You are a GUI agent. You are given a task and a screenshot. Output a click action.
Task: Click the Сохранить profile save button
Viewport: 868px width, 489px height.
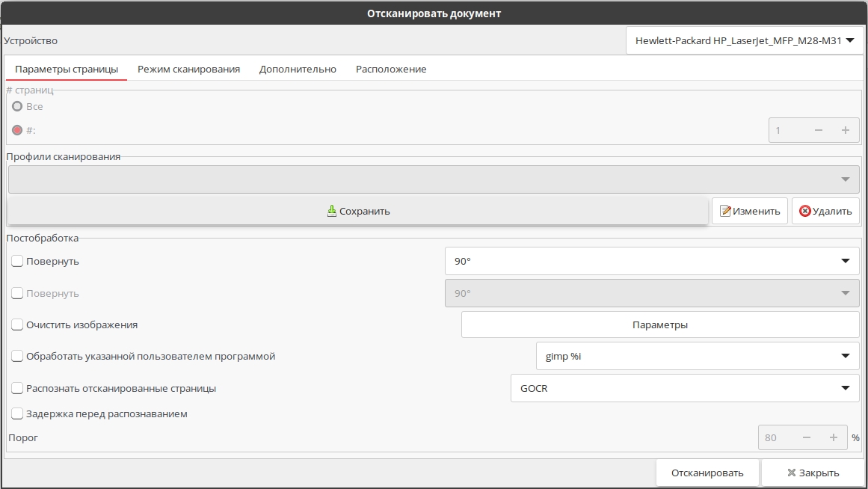(358, 211)
